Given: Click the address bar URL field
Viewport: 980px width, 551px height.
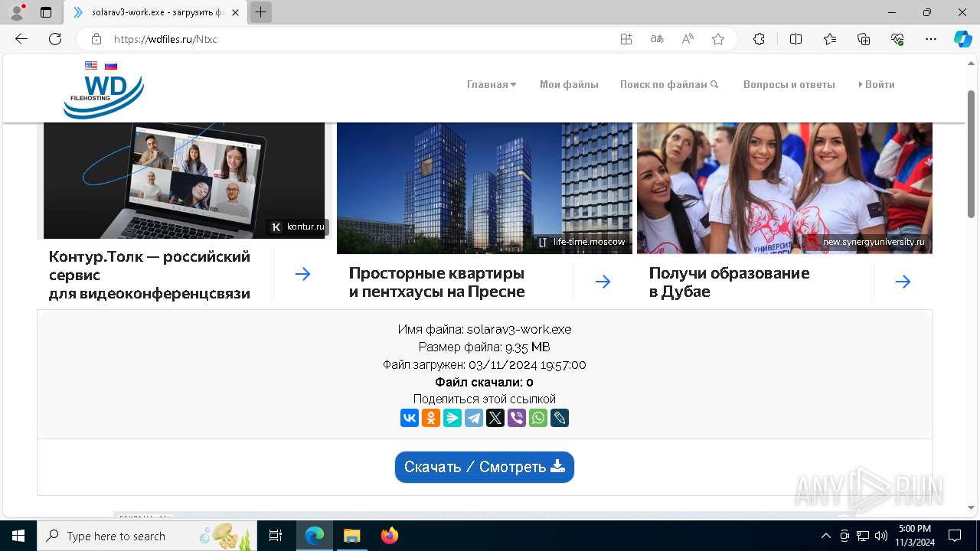Looking at the screenshot, I should click(x=360, y=39).
